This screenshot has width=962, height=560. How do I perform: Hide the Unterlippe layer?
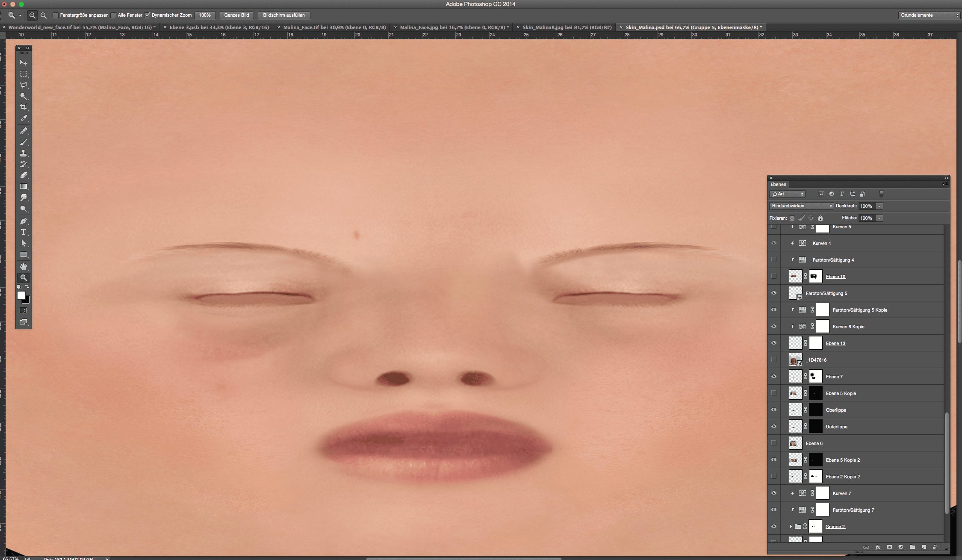(774, 427)
